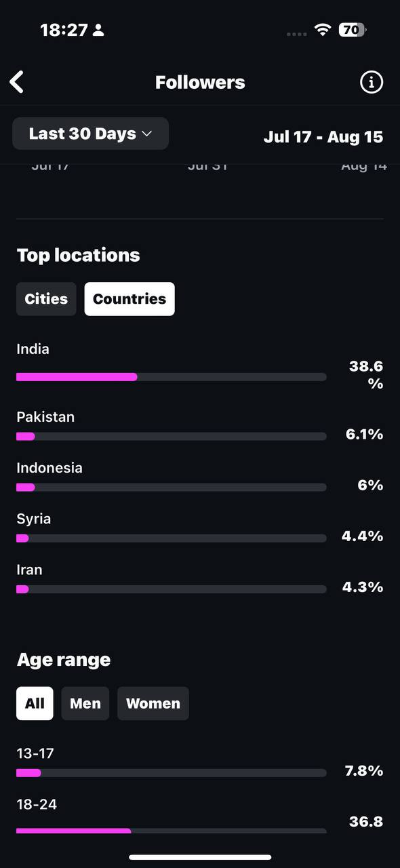Open the Last 30 Days dropdown

(91, 134)
